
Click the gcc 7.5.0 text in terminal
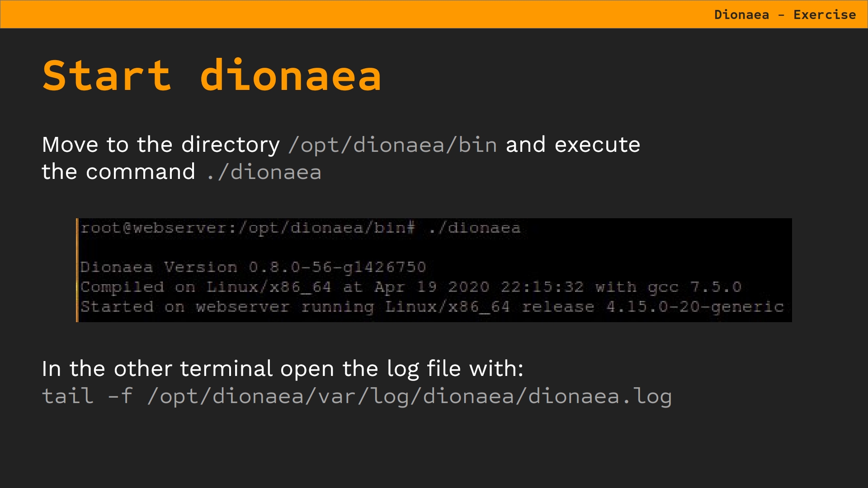pos(694,287)
